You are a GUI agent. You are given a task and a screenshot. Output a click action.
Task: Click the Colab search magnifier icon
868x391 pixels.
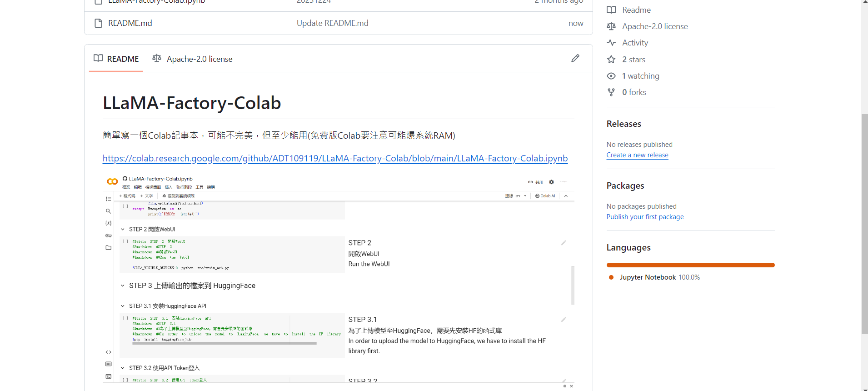[108, 211]
